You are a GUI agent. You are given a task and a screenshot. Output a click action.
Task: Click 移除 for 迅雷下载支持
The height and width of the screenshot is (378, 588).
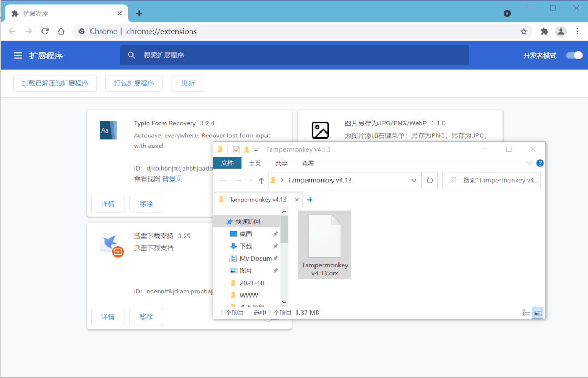146,317
